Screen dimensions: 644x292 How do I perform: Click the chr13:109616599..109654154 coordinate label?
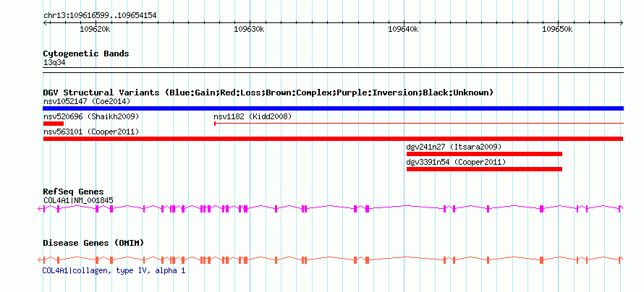[100, 16]
